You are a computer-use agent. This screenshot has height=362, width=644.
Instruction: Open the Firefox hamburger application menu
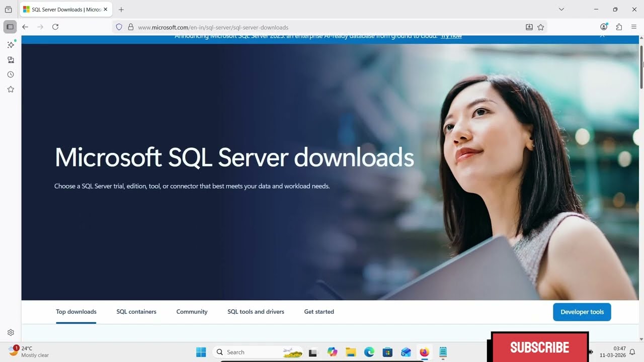(x=634, y=27)
